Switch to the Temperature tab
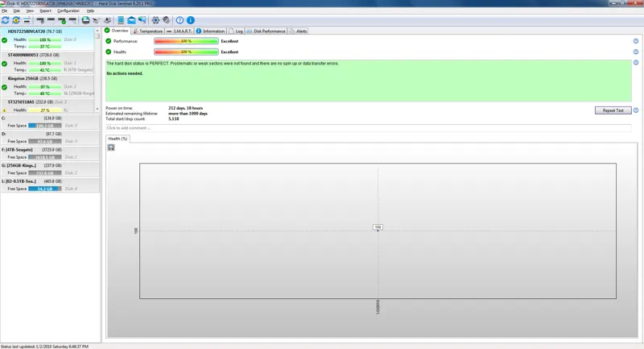The height and width of the screenshot is (349, 644). tap(148, 31)
